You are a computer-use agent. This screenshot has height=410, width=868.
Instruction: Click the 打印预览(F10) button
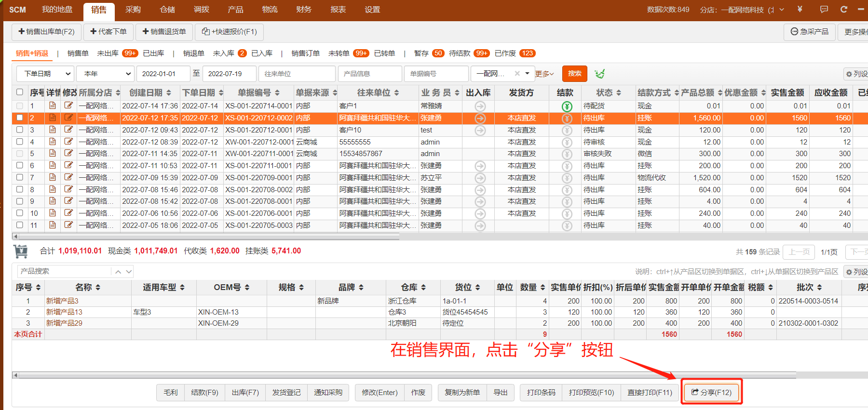(591, 393)
